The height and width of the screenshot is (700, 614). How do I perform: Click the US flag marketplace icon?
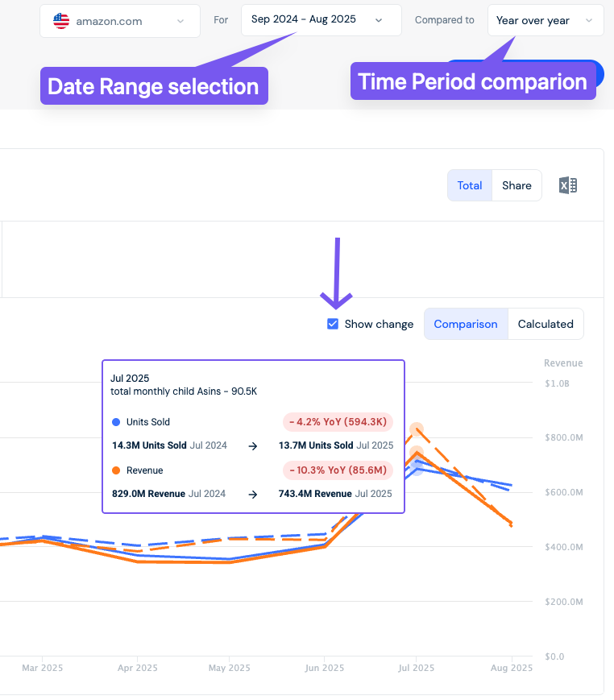coord(61,21)
